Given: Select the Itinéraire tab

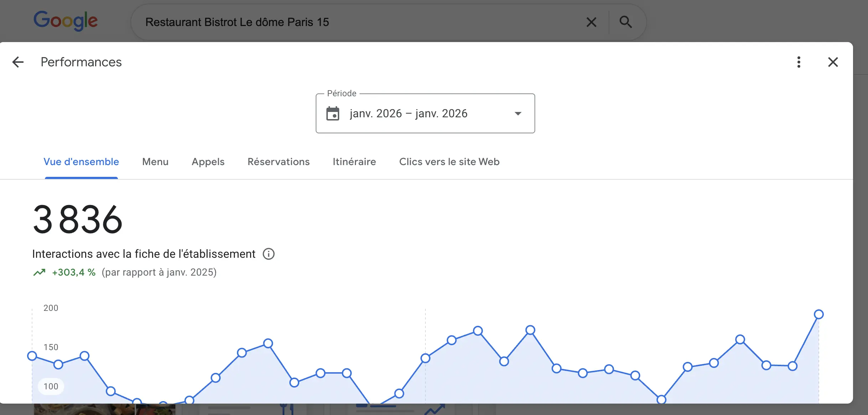Looking at the screenshot, I should pyautogui.click(x=354, y=162).
